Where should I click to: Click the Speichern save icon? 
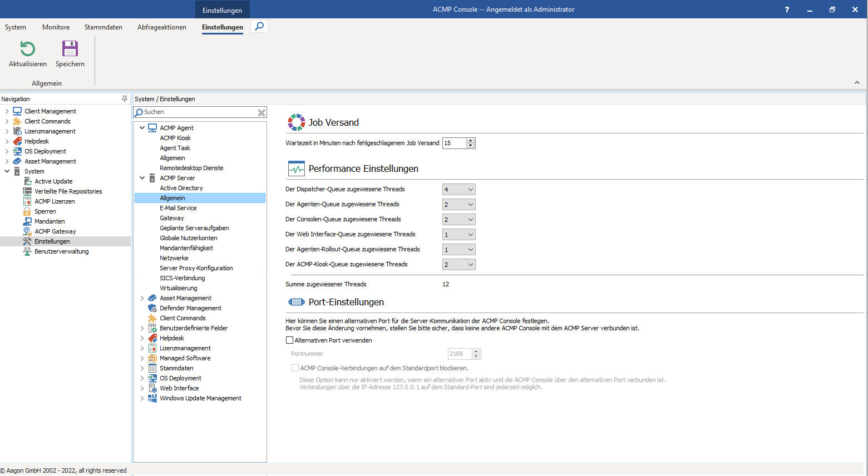pos(70,49)
